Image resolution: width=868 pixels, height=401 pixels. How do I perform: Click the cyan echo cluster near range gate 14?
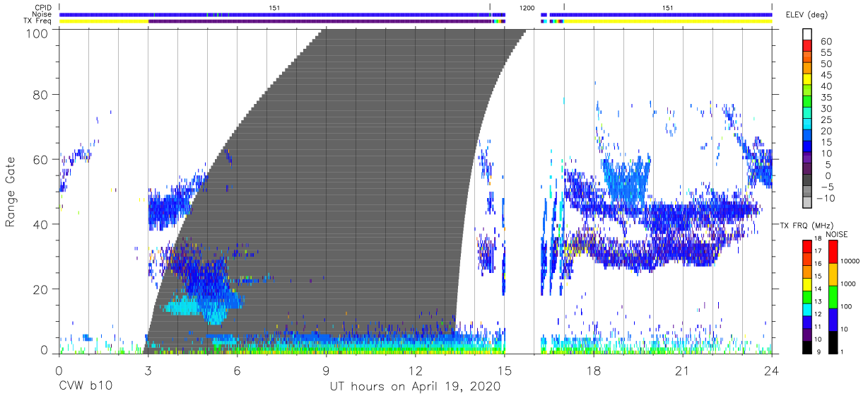pyautogui.click(x=182, y=306)
